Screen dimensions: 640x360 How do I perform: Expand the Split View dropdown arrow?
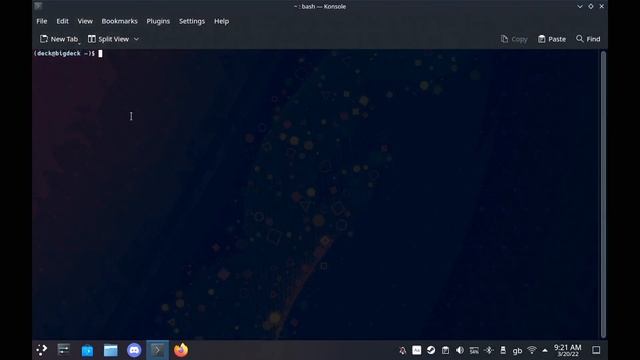[136, 39]
